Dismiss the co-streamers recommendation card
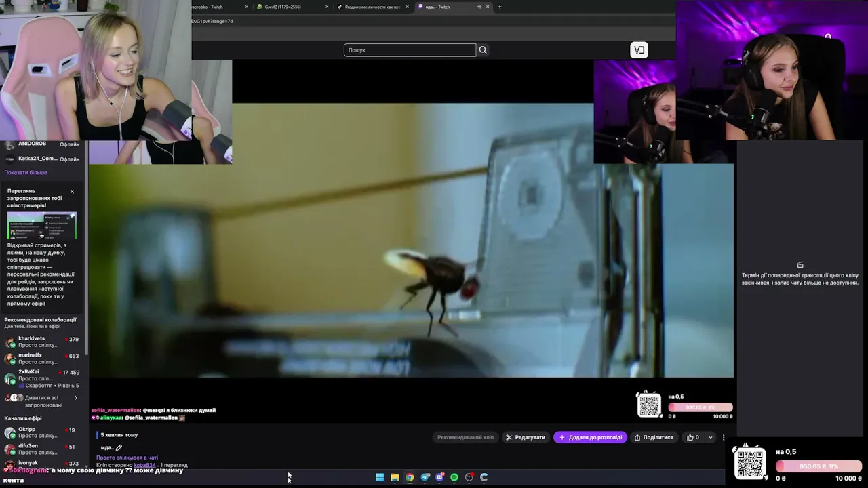This screenshot has width=868, height=488. point(72,192)
